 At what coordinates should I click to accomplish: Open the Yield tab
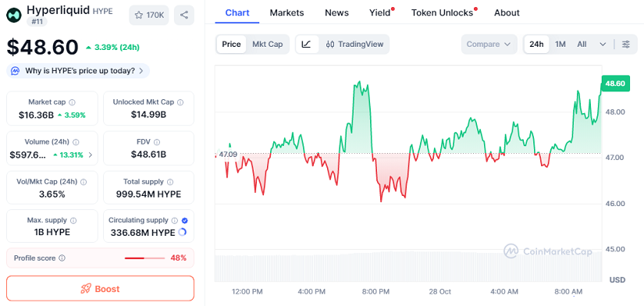380,12
